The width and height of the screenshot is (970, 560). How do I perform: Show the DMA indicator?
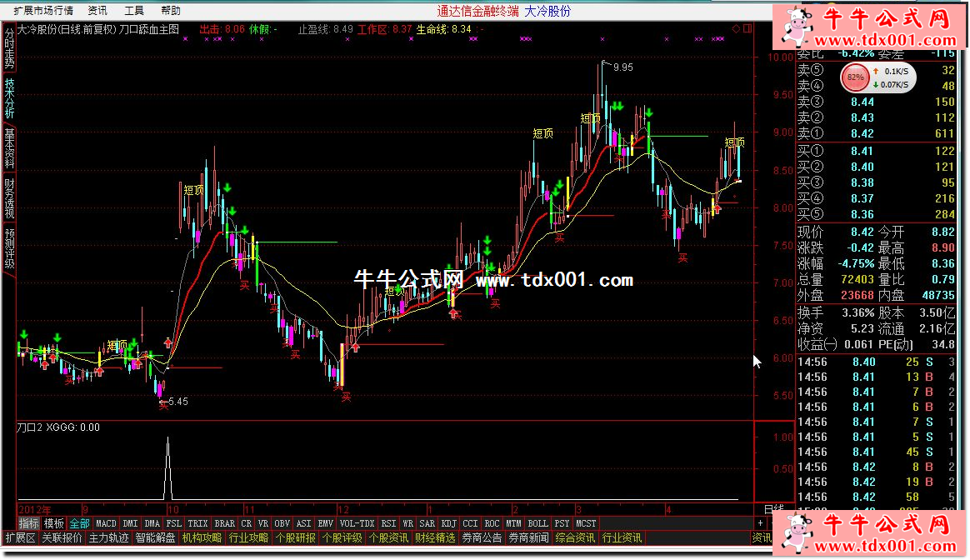[152, 523]
